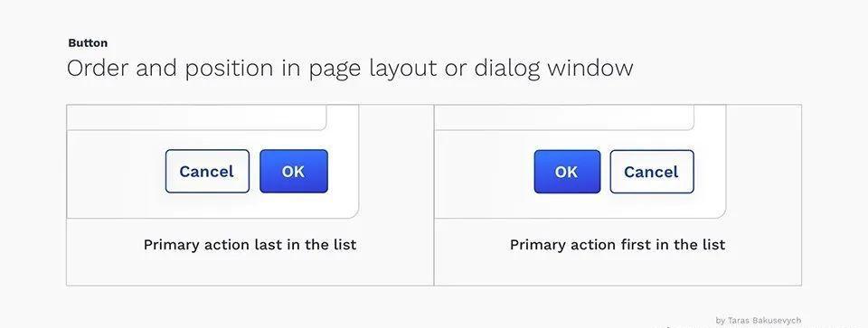Click Cancel in the primary-action-first dialog
Image resolution: width=868 pixels, height=328 pixels.
coord(652,172)
